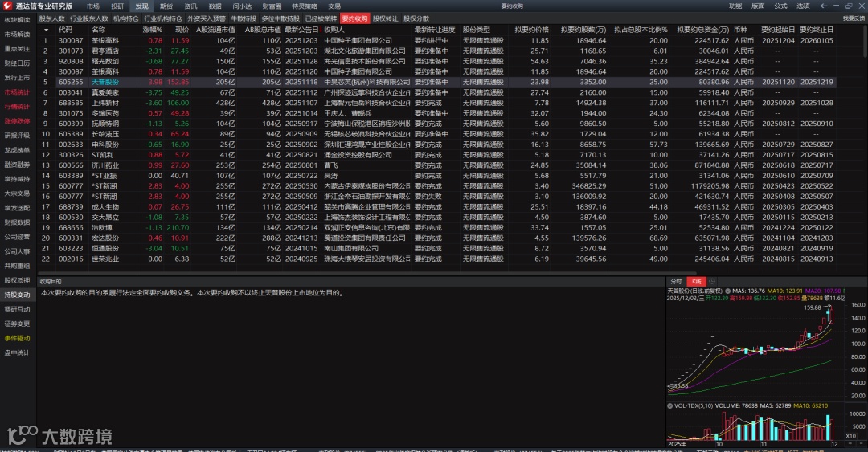Switch to the 已经被举牌 tab
Screen dimensions: 868x452
point(321,18)
